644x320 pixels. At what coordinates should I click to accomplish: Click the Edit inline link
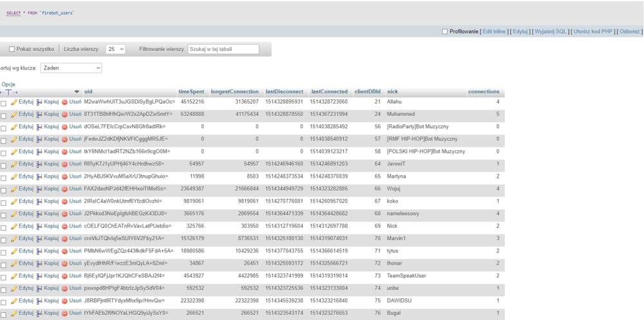pos(494,32)
